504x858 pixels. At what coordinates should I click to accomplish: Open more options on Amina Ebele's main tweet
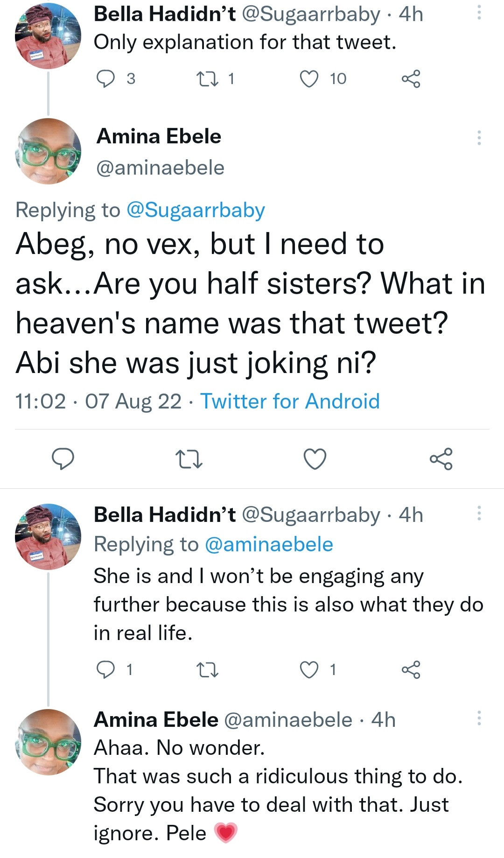(x=479, y=138)
